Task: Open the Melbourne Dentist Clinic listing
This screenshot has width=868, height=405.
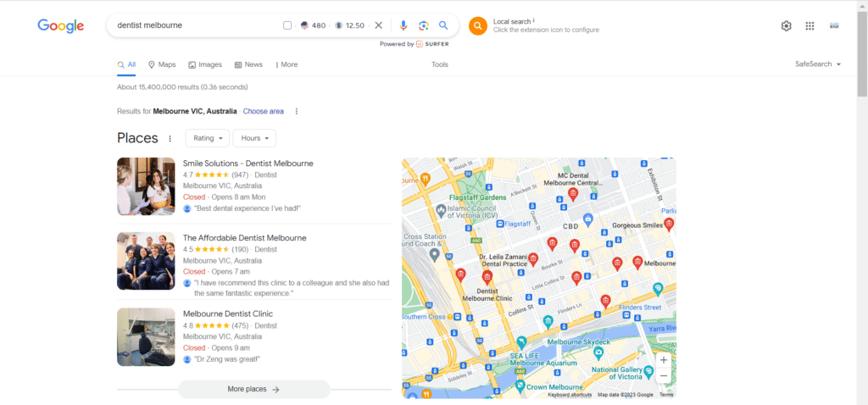Action: (x=228, y=313)
